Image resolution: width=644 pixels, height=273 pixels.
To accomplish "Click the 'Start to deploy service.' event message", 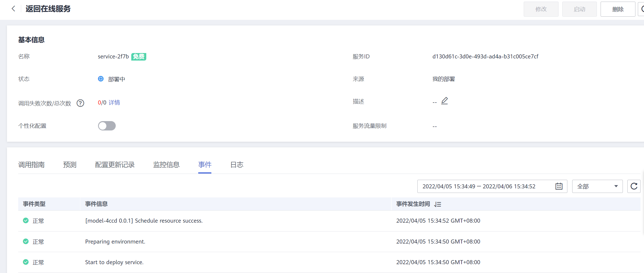I will tap(114, 262).
